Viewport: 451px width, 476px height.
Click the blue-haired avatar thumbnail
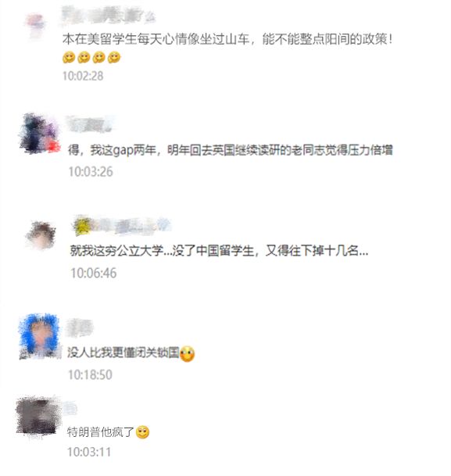[x=40, y=336]
